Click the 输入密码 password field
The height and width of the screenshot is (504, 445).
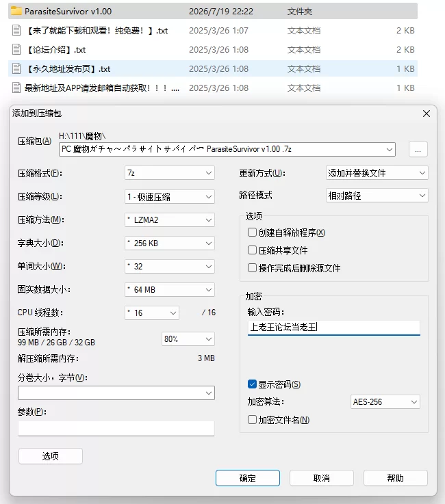[333, 328]
